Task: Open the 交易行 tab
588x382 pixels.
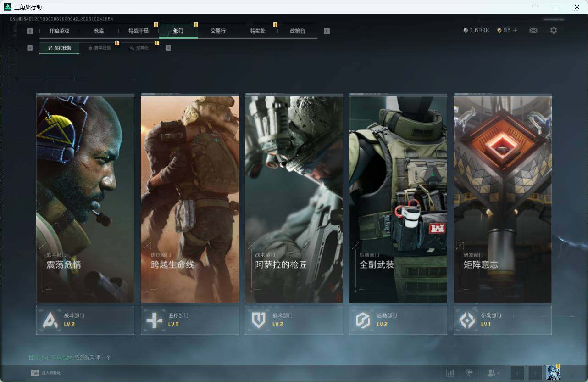Action: [x=218, y=31]
